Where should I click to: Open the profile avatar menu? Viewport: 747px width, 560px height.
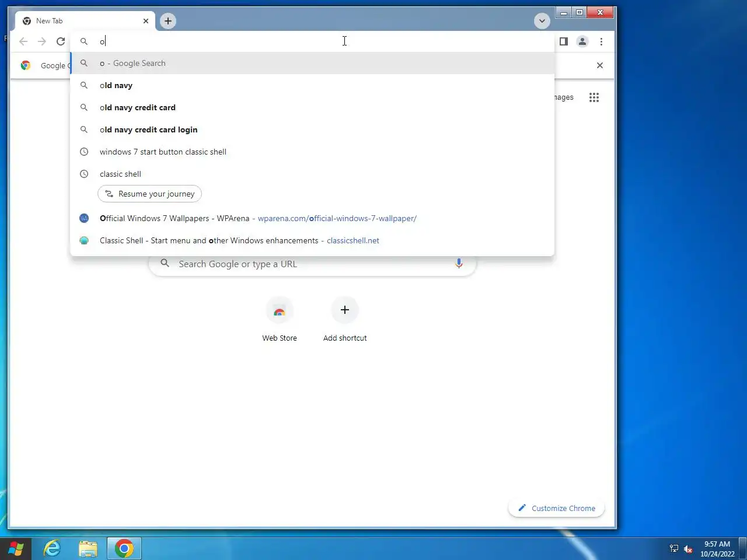pyautogui.click(x=582, y=41)
